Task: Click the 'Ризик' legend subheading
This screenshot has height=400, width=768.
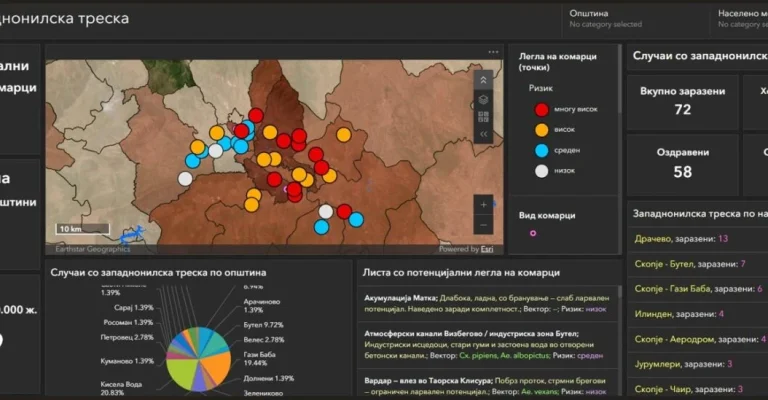Action: tap(540, 88)
